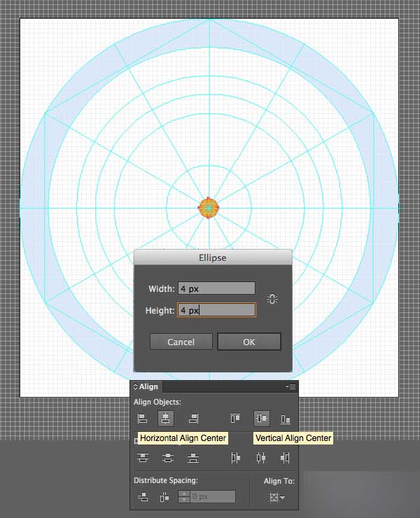Click Horizontal Align Center icon
Image resolution: width=420 pixels, height=518 pixels.
[166, 418]
